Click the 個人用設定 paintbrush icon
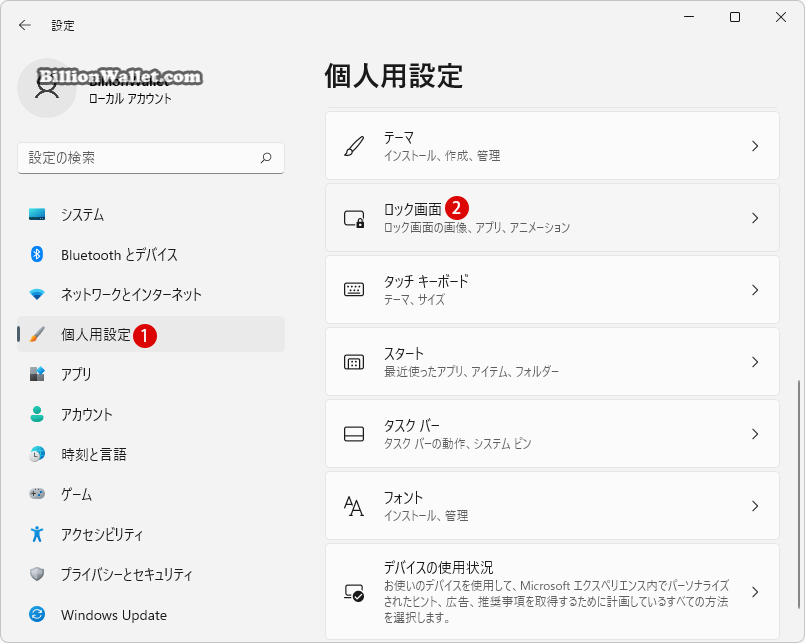This screenshot has height=643, width=805. point(37,334)
